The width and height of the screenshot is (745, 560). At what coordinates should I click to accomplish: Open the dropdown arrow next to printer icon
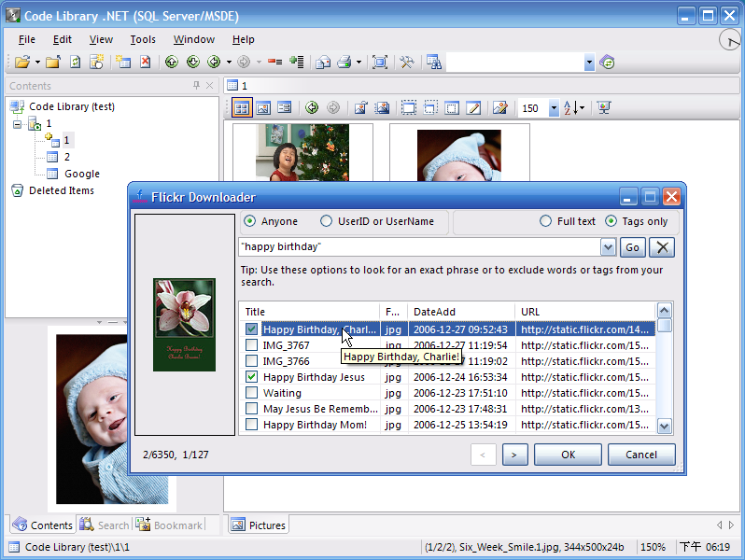tap(358, 63)
